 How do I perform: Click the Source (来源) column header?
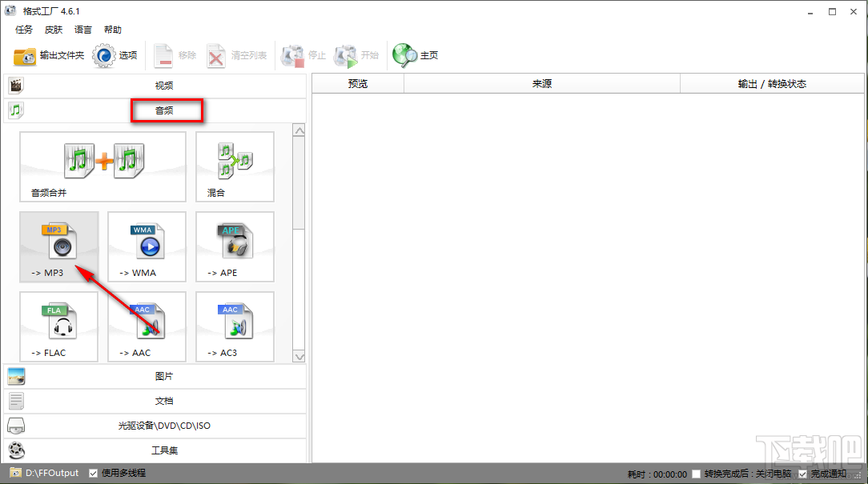pyautogui.click(x=543, y=83)
